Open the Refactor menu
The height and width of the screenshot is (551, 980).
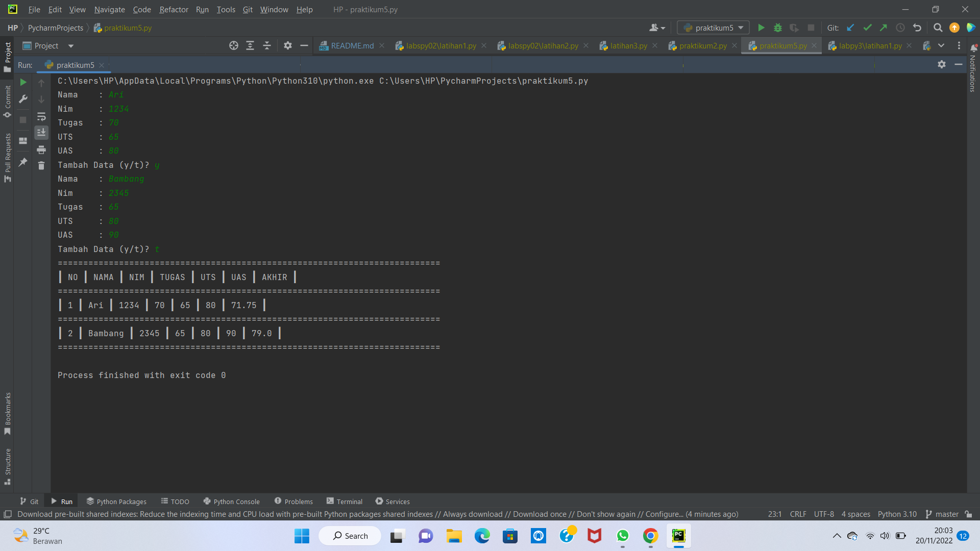(174, 9)
